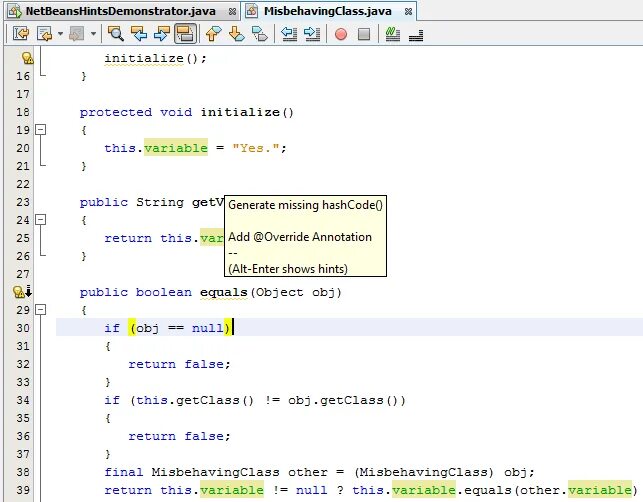Click hint lightbulb beside initialize() call
The width and height of the screenshot is (643, 502).
pos(27,58)
